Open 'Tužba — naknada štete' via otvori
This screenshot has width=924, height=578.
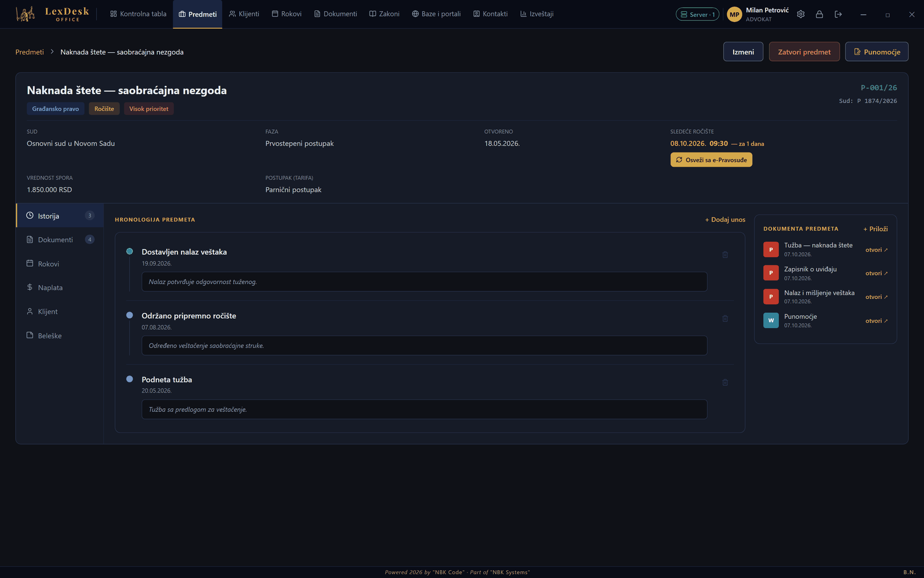click(876, 250)
